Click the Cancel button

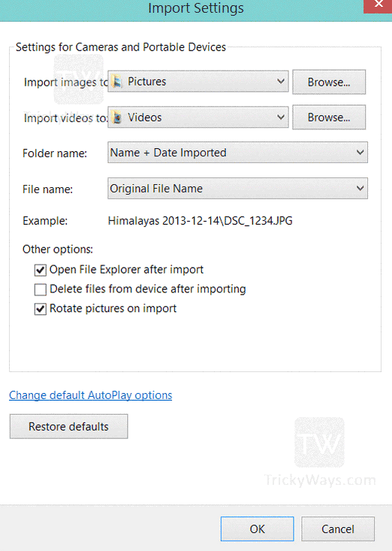(x=338, y=529)
